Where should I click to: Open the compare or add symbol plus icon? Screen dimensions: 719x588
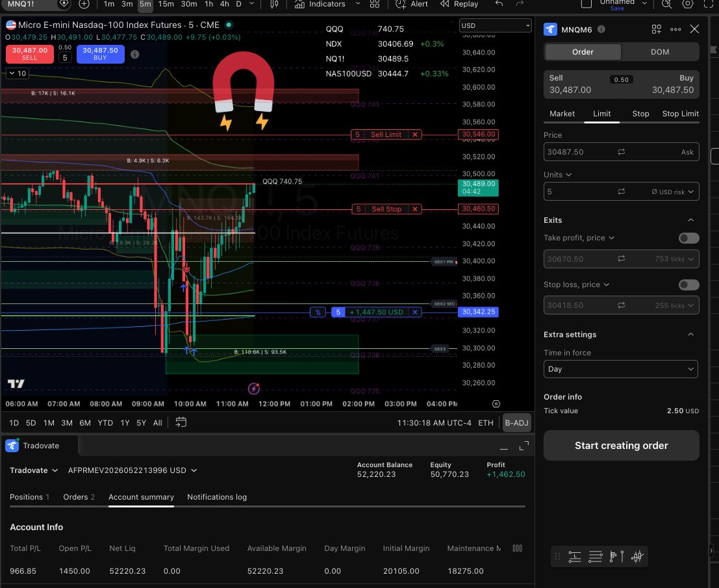click(x=84, y=4)
